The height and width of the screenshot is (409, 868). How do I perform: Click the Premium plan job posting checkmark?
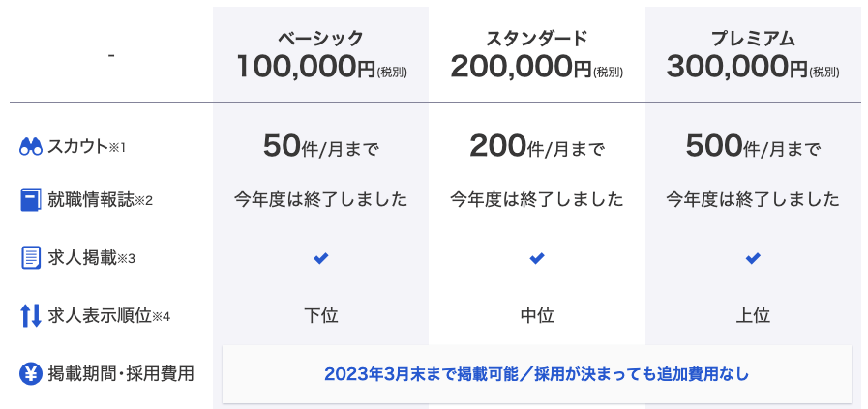point(753,258)
